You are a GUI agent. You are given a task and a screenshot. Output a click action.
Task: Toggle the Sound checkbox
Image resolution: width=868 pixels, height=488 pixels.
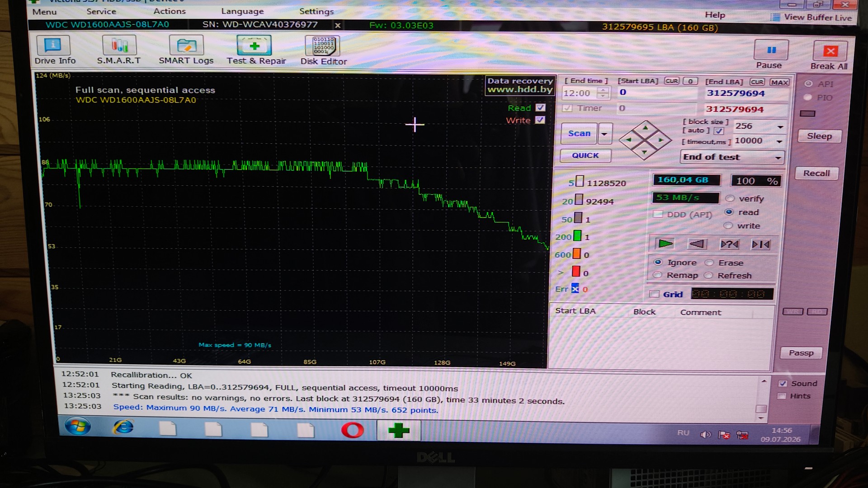[783, 383]
